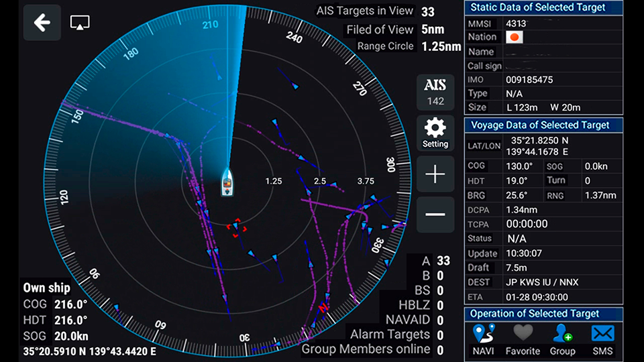Tap the screen cast icon

pos(80,23)
